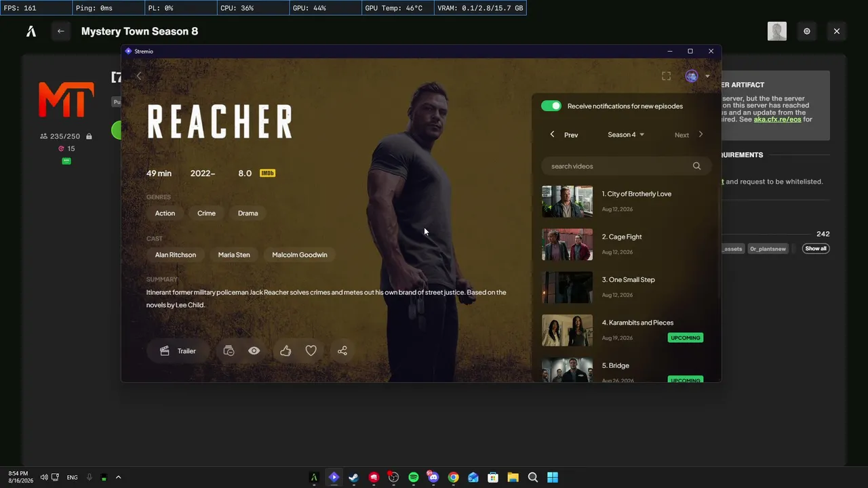Image resolution: width=868 pixels, height=488 pixels.
Task: Open Microsoft Store from the taskbar
Action: click(x=493, y=477)
